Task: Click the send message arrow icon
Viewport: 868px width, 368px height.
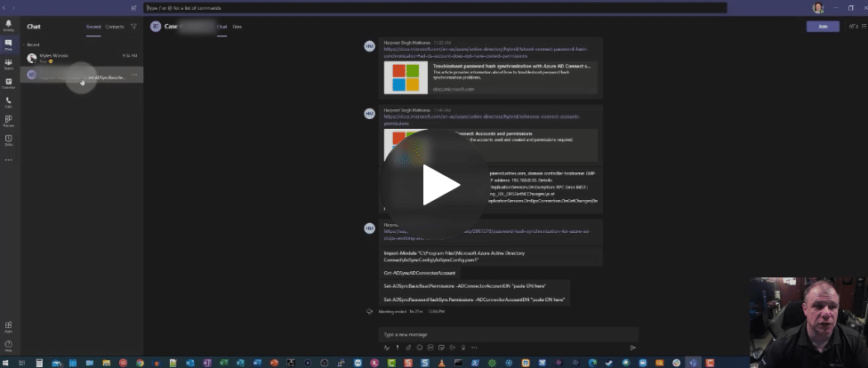Action: [632, 348]
